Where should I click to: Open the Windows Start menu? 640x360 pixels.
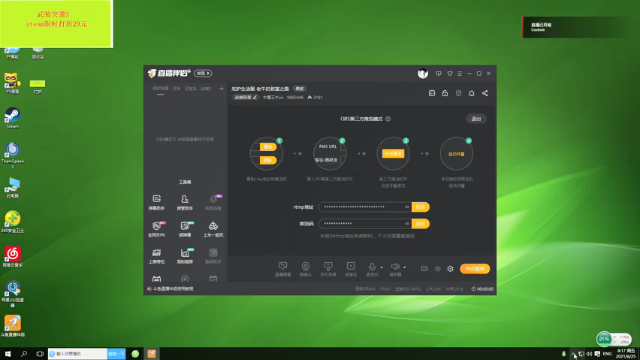point(8,353)
